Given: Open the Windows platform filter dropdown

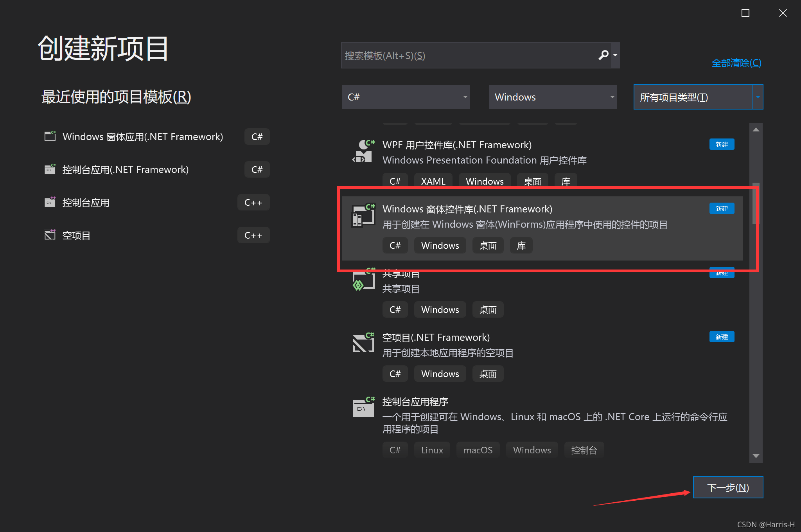Looking at the screenshot, I should [x=553, y=97].
